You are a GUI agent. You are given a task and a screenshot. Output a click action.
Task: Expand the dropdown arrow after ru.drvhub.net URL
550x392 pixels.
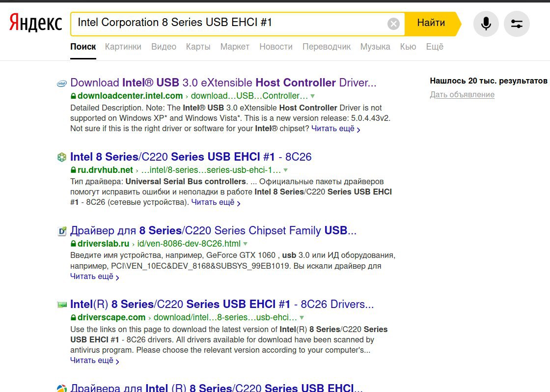[285, 170]
